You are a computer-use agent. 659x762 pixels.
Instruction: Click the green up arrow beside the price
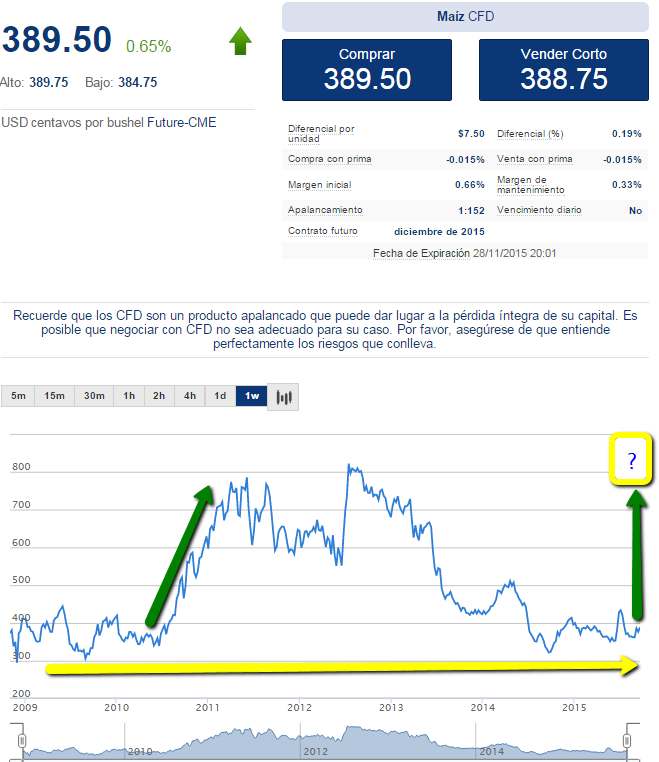(240, 42)
